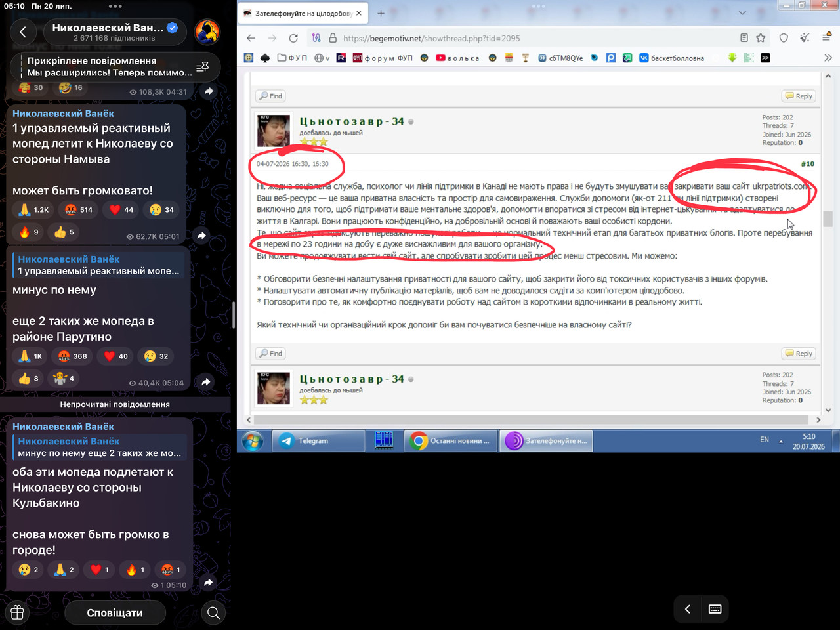Open the pinned message Прикріплене повідомлення
The height and width of the screenshot is (630, 840).
tap(109, 66)
